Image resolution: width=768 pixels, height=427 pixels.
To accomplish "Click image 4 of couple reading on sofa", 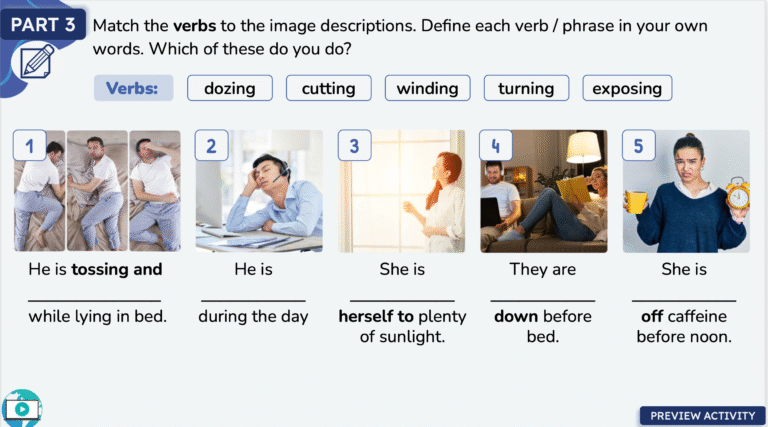I will click(543, 191).
